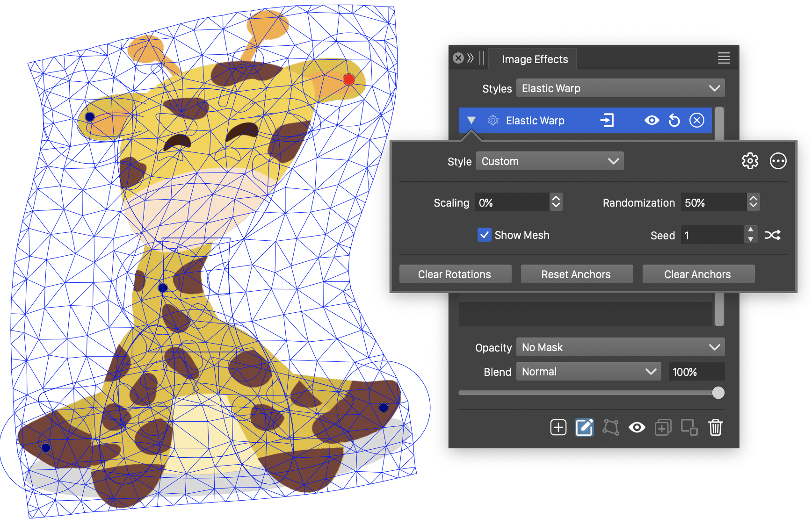This screenshot has height=532, width=811.
Task: Collapse the Elastic Warp disclosure triangle
Action: 471,121
